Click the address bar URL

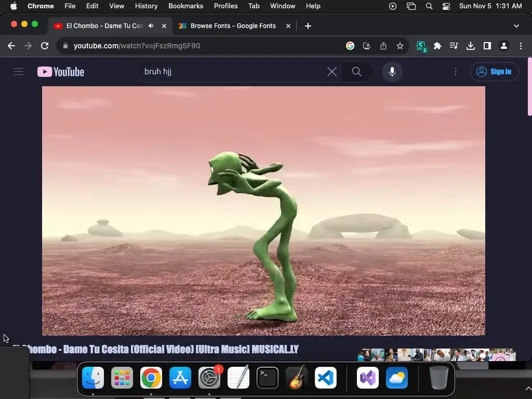[137, 46]
